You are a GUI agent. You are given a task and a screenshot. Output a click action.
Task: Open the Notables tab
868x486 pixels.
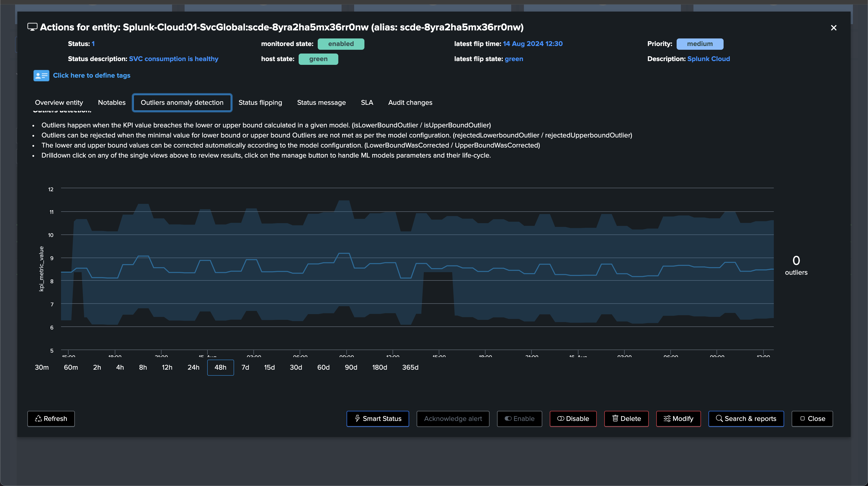[x=112, y=103]
